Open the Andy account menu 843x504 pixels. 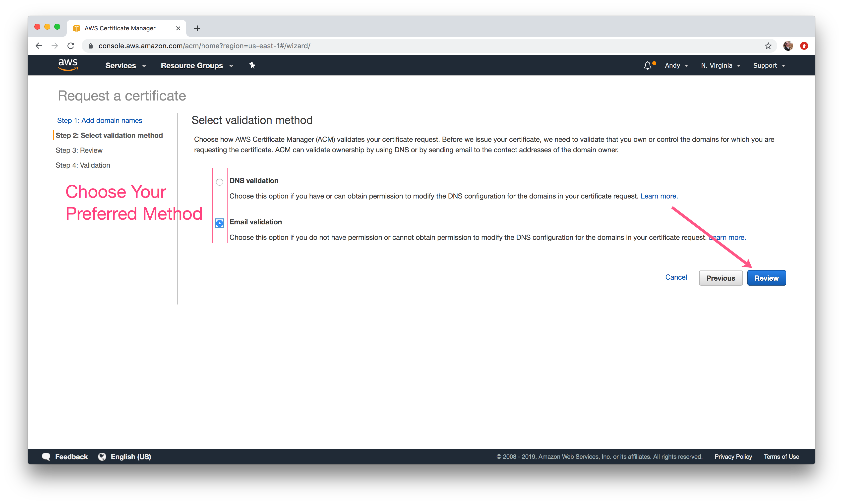[x=676, y=65]
